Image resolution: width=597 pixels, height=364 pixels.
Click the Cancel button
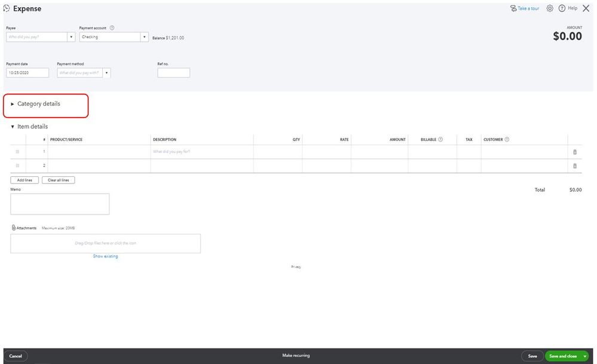[16, 356]
